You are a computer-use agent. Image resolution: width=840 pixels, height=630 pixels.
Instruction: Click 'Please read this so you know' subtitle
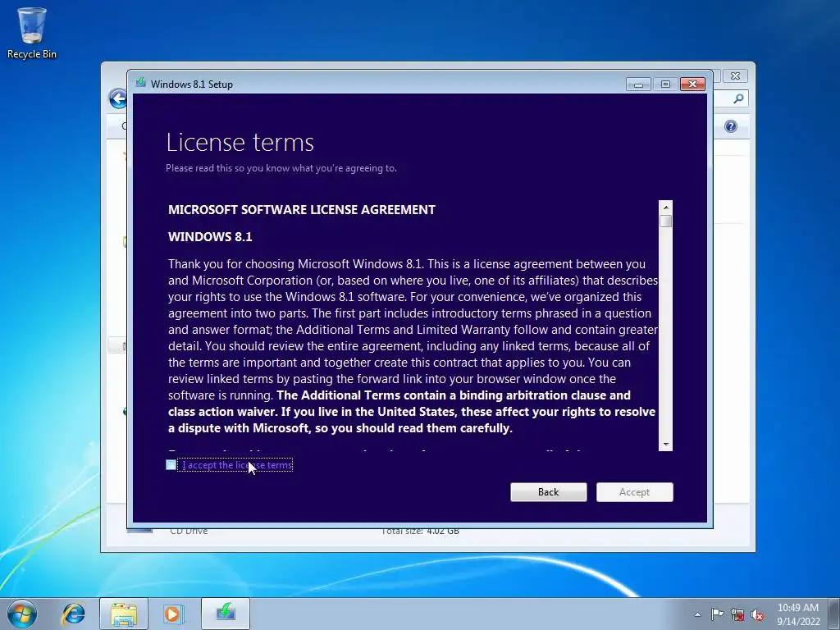(281, 168)
